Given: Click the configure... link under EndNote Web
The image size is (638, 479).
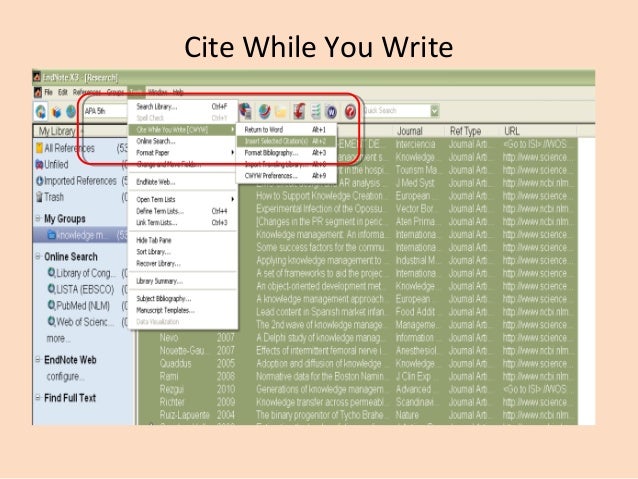Looking at the screenshot, I should [65, 376].
